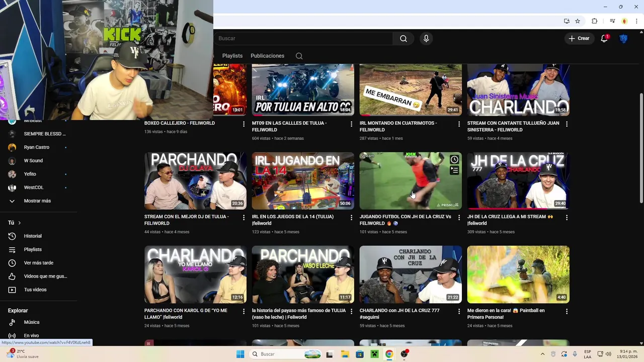
Task: Click the page vertical scrollbar thumb
Action: (x=640, y=148)
